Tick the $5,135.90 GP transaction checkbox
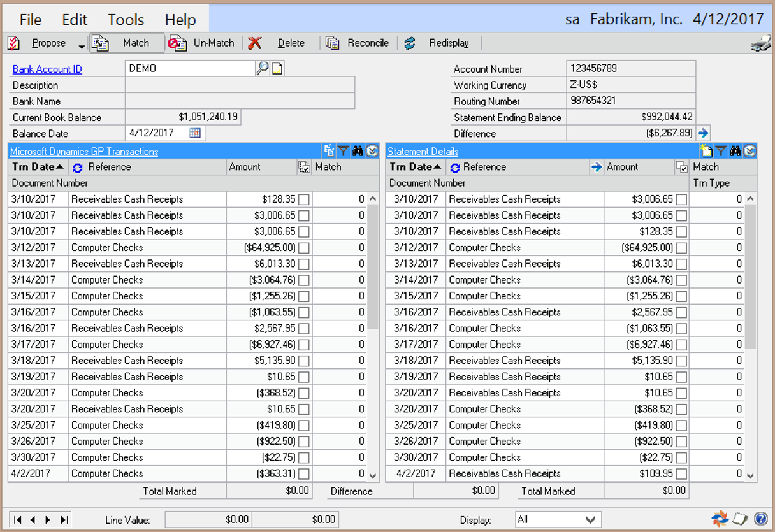The width and height of the screenshot is (775, 532). tap(304, 361)
